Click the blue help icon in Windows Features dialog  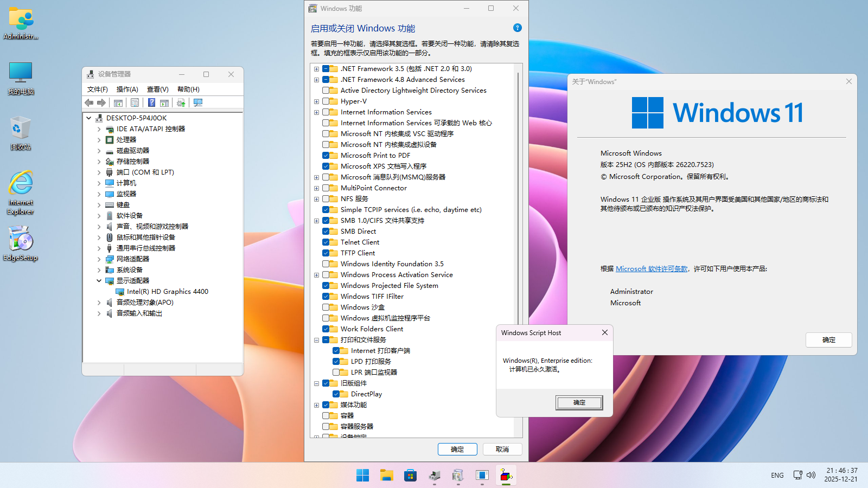pyautogui.click(x=518, y=28)
